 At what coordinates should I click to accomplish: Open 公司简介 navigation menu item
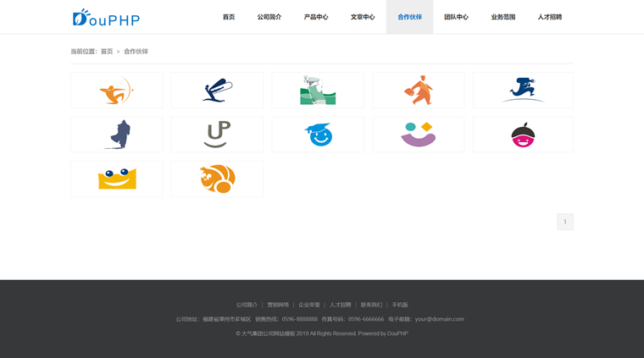(x=269, y=17)
